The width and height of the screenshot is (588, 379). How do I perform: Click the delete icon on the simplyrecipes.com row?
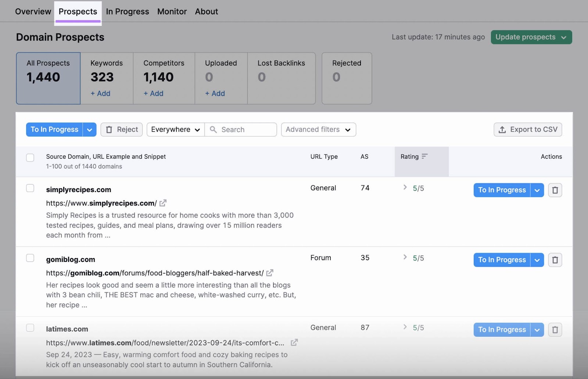[555, 190]
